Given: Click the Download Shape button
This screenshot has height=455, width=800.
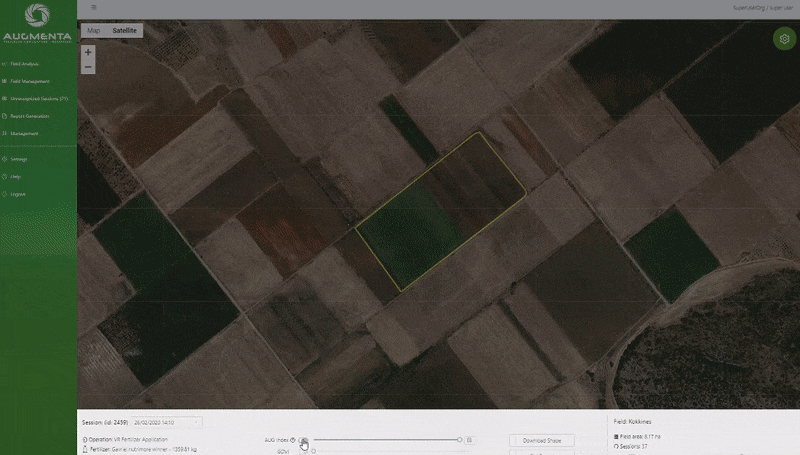Looking at the screenshot, I should pos(542,440).
